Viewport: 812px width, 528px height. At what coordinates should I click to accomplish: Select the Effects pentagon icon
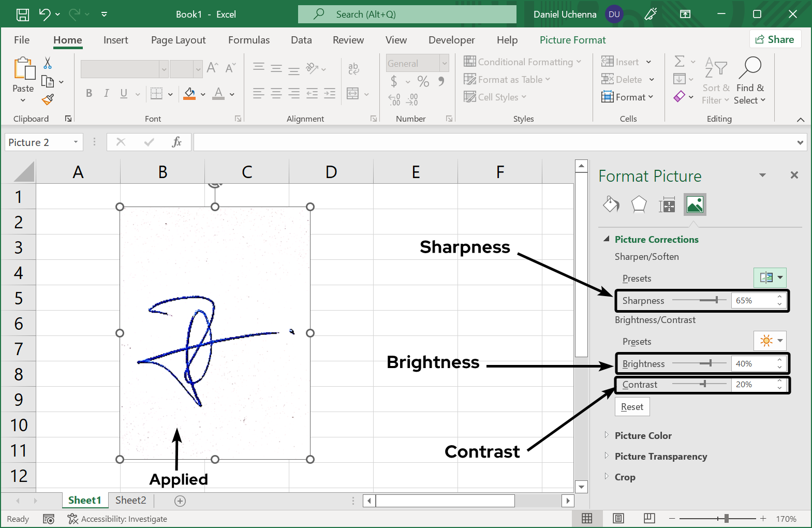(639, 204)
